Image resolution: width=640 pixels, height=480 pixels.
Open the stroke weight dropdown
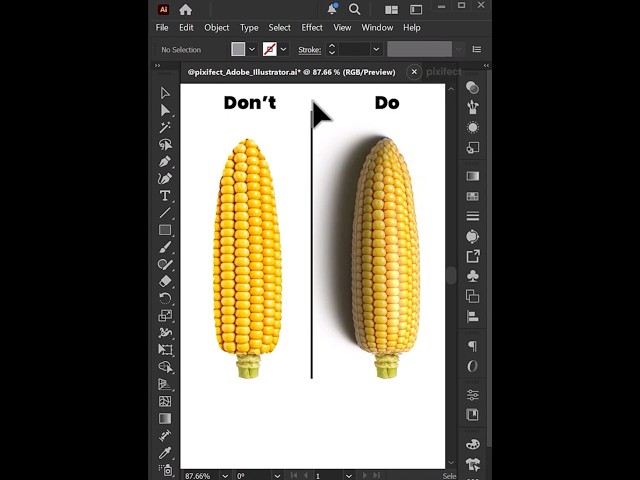376,49
